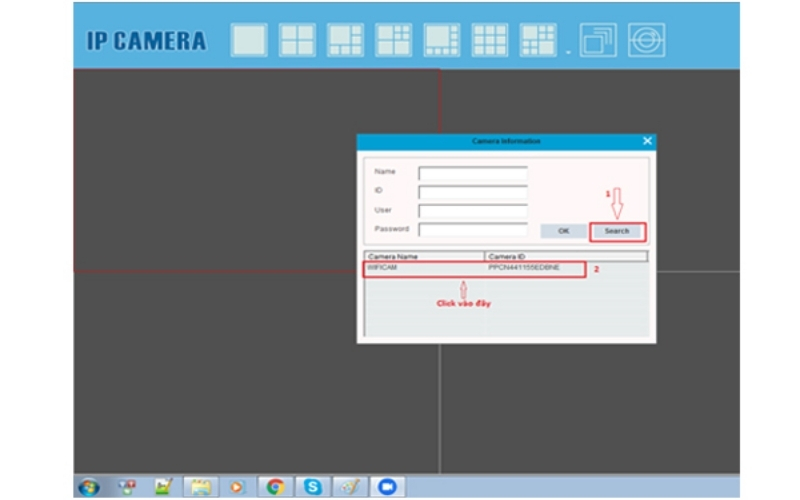The height and width of the screenshot is (500, 800).
Task: Switch to single-camera view layout
Action: pyautogui.click(x=249, y=41)
